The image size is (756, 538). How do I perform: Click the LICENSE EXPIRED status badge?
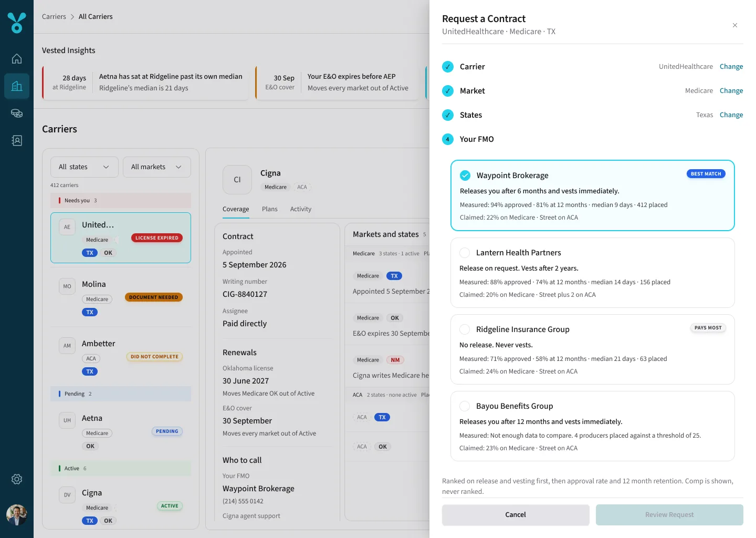point(157,238)
